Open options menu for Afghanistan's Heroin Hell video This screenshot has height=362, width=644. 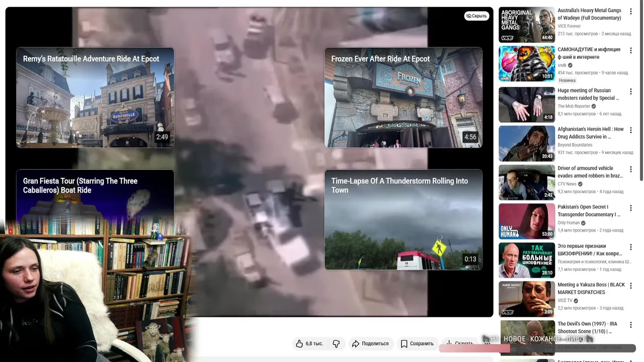(631, 130)
